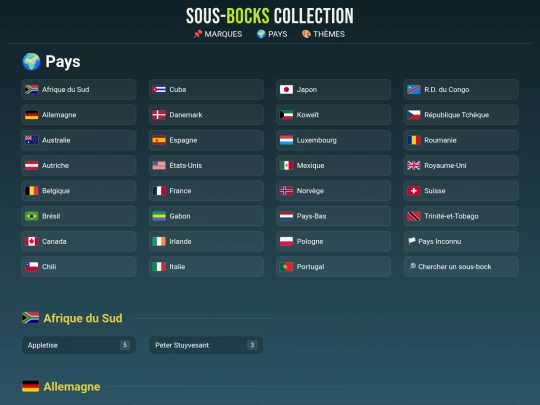The width and height of the screenshot is (540, 405).
Task: Click the Denmark flag icon
Action: [159, 115]
